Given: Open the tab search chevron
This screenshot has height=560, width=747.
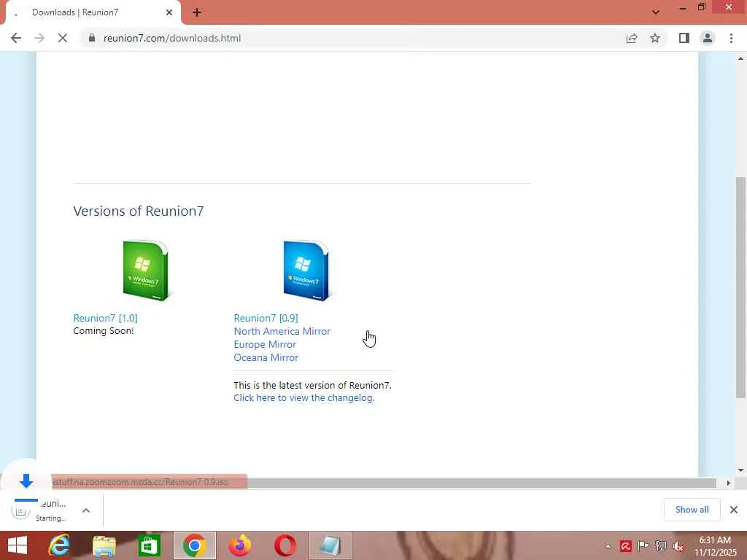Looking at the screenshot, I should pos(656,12).
